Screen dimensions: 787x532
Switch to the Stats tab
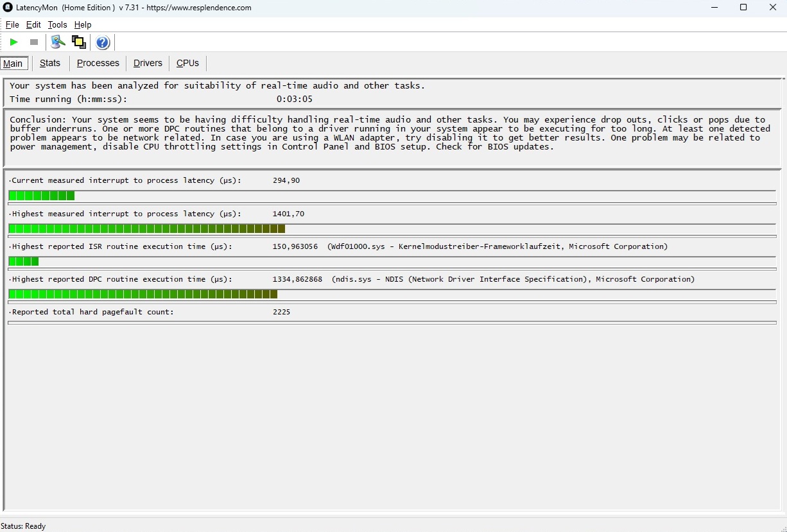[x=50, y=63]
